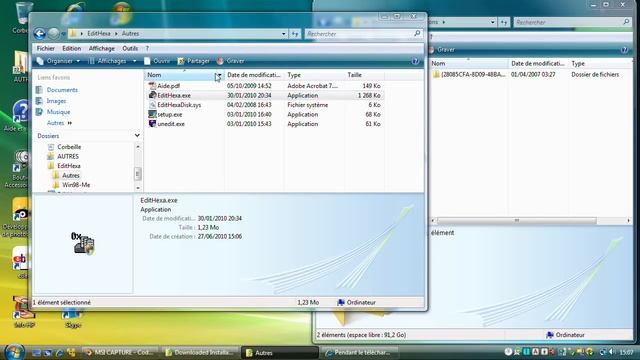Open the Nom column filter dropdown arrow
Viewport: 640px width, 360px height.
(x=219, y=75)
